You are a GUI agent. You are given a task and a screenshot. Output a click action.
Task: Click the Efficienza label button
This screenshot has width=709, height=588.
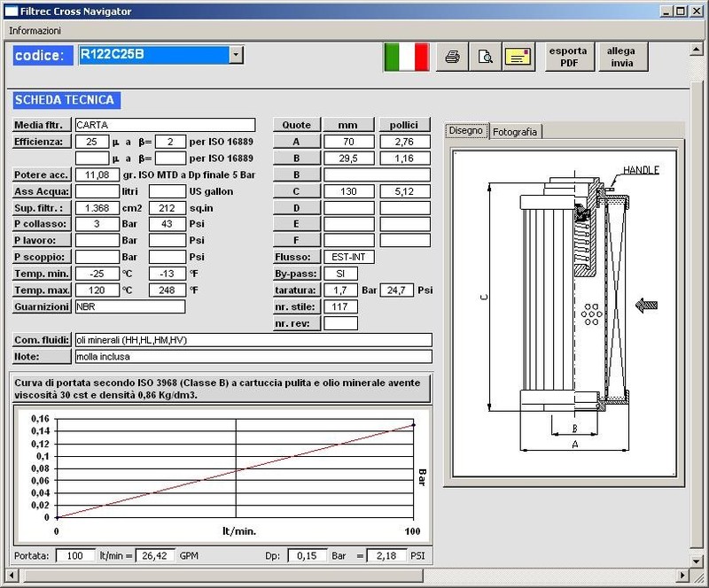click(42, 142)
